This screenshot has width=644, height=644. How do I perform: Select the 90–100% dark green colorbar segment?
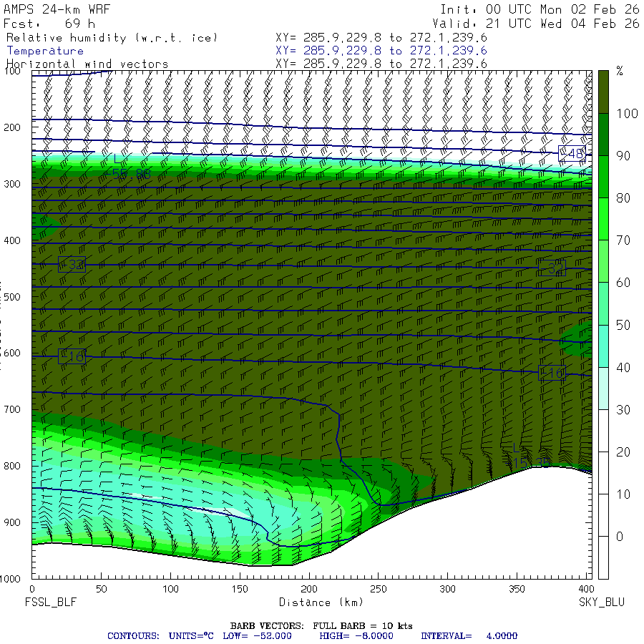point(603,135)
